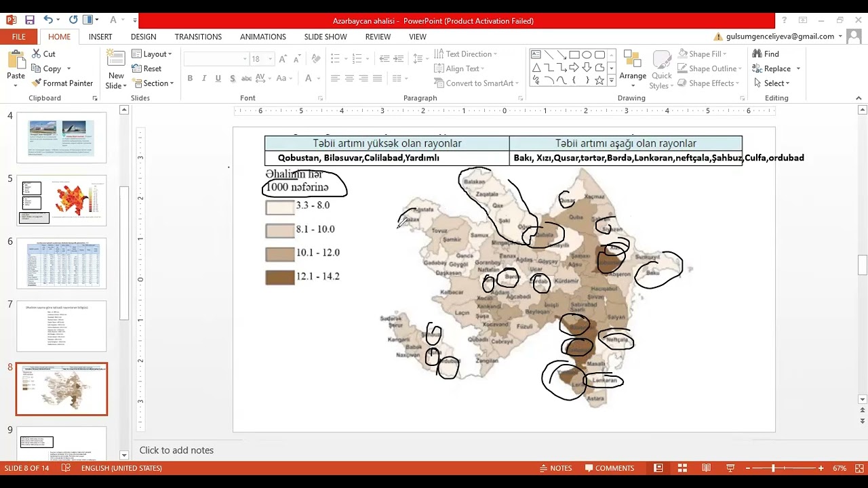Screen dimensions: 868x488
Task: Insert a New Slide via icon
Action: (116, 60)
